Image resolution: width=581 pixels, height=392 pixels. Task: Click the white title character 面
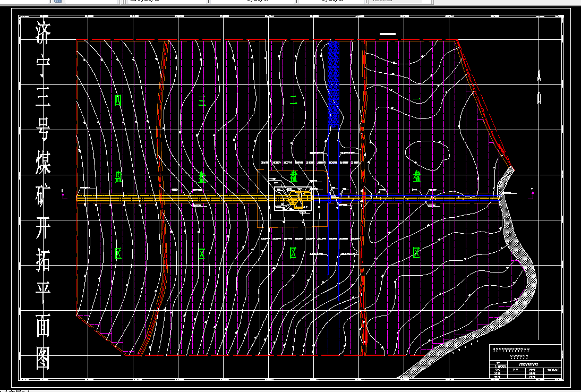tap(43, 325)
